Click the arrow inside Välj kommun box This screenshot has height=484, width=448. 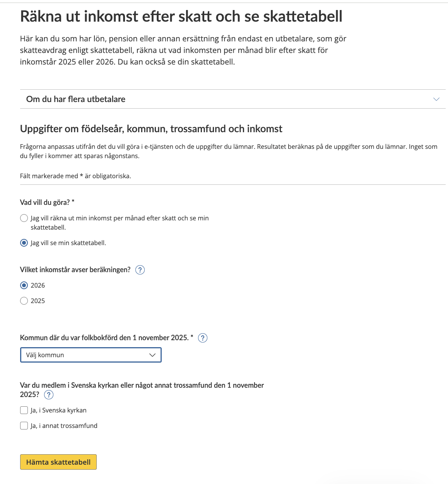(x=152, y=355)
